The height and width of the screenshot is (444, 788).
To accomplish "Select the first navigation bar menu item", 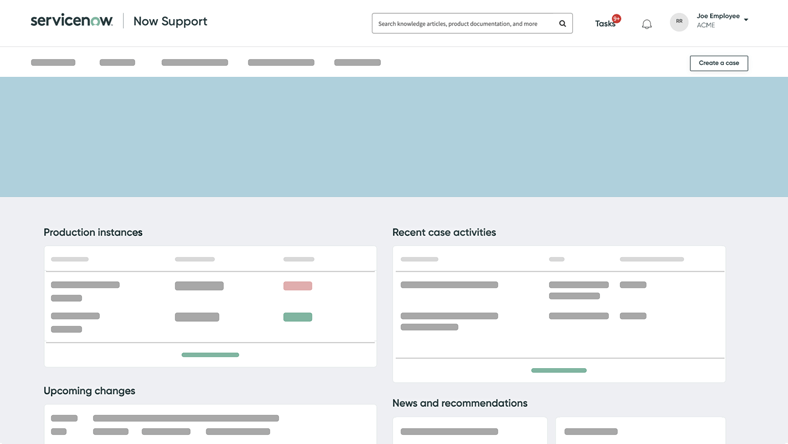I will pos(53,62).
